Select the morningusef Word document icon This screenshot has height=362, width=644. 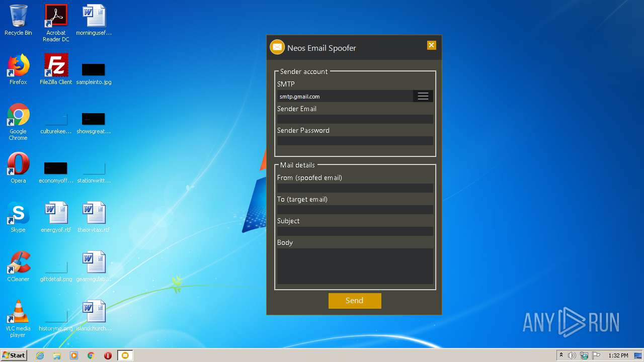94,20
